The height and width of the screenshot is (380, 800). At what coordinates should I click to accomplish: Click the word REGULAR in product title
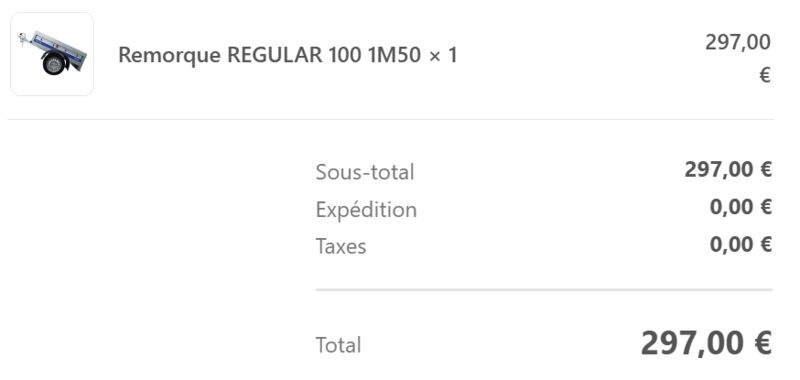274,55
